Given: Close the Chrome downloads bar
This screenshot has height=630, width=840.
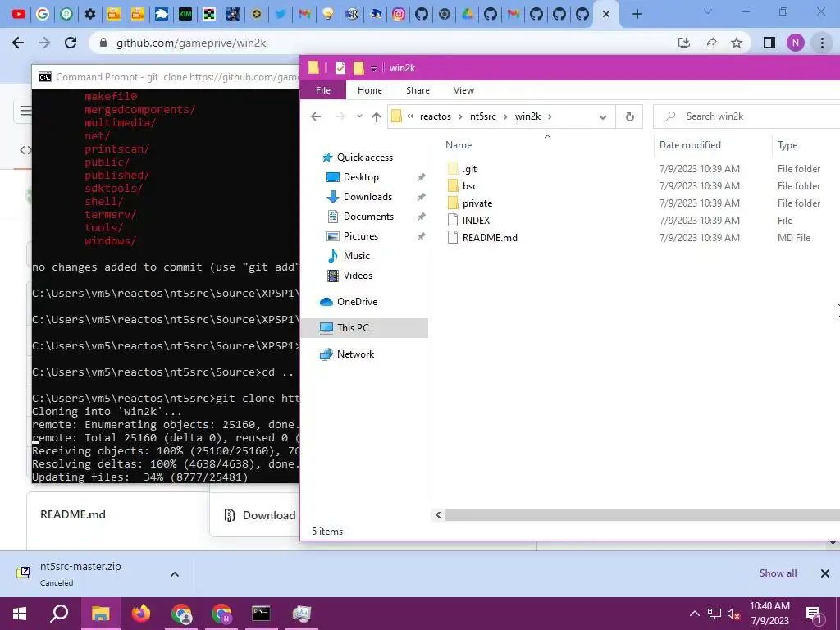Looking at the screenshot, I should [x=825, y=573].
